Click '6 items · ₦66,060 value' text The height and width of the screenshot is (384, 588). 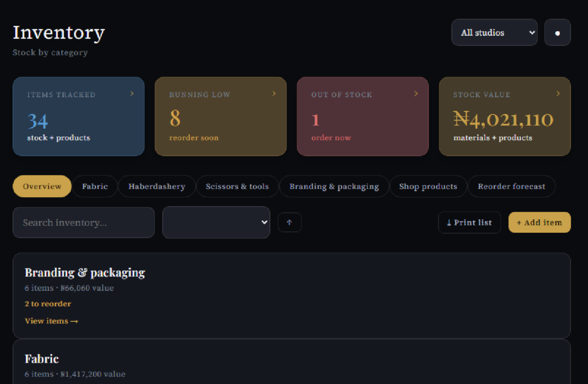pyautogui.click(x=69, y=288)
